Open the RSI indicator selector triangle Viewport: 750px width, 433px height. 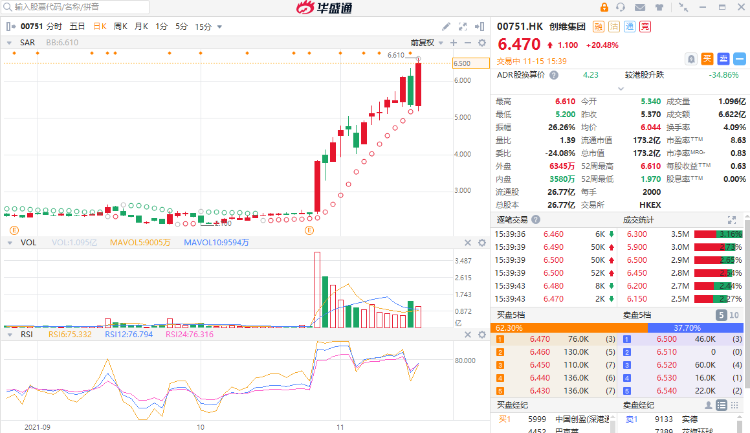(9, 334)
